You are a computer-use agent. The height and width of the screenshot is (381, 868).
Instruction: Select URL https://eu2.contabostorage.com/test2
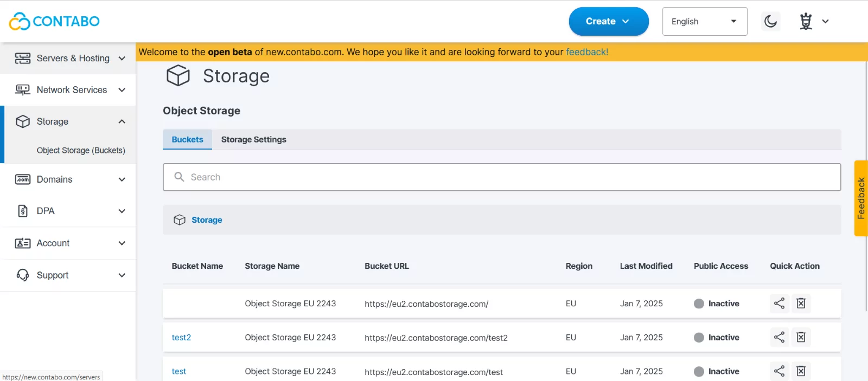pyautogui.click(x=436, y=338)
